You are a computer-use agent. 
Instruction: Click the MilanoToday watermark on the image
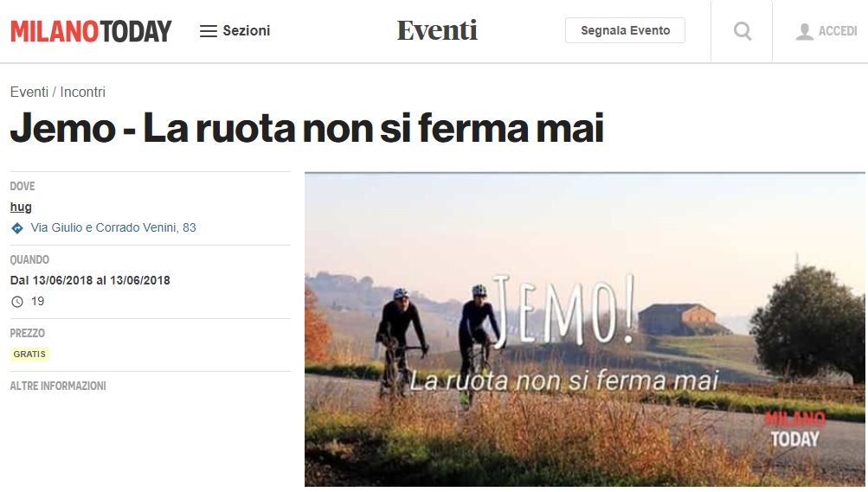pyautogui.click(x=795, y=429)
